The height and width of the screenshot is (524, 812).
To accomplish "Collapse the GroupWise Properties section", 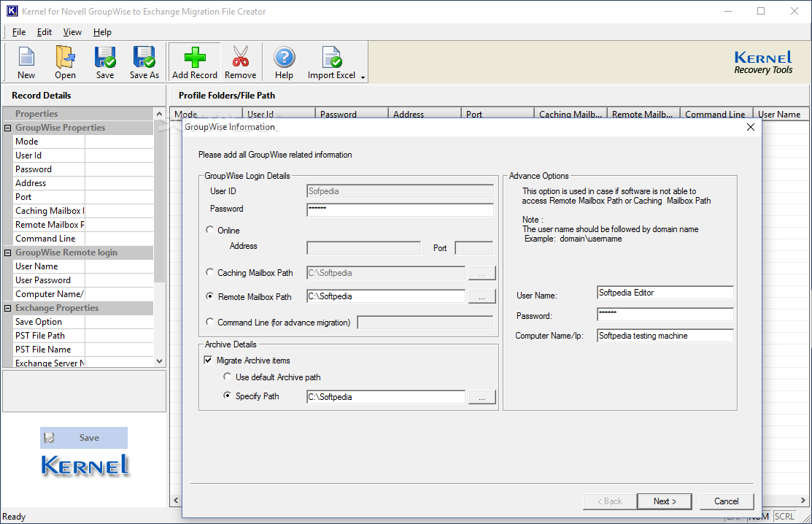I will (8, 128).
